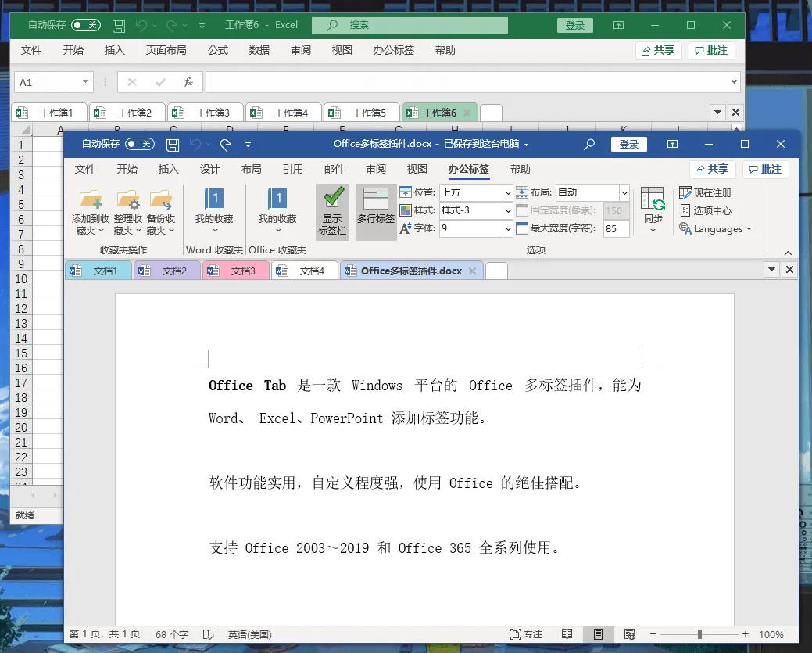Open ribbon display options in Word title bar

pyautogui.click(x=672, y=144)
